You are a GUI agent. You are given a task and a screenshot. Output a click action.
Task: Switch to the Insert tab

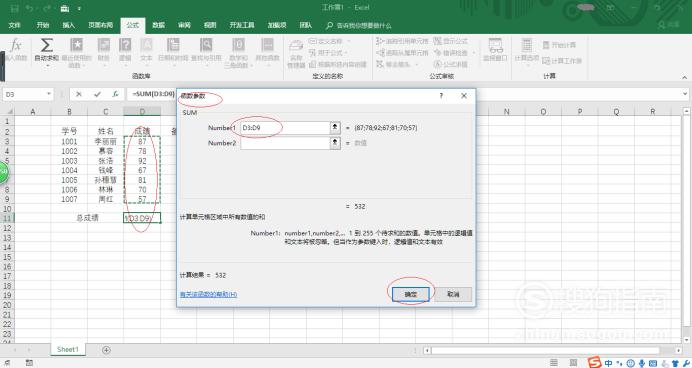pyautogui.click(x=68, y=25)
